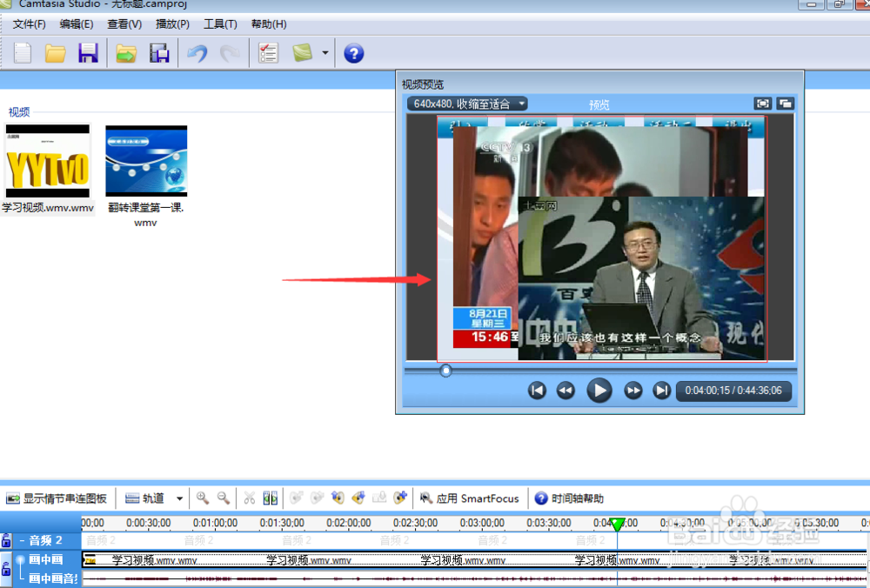Jump to the previous clip in preview
The width and height of the screenshot is (870, 588).
click(537, 391)
